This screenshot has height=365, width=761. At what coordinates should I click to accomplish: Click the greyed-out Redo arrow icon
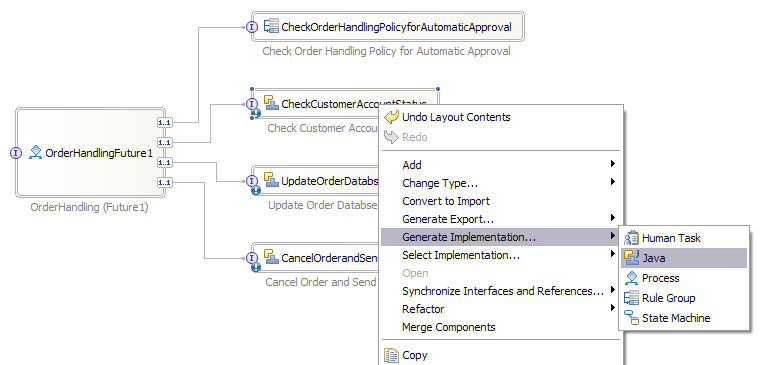click(x=391, y=137)
